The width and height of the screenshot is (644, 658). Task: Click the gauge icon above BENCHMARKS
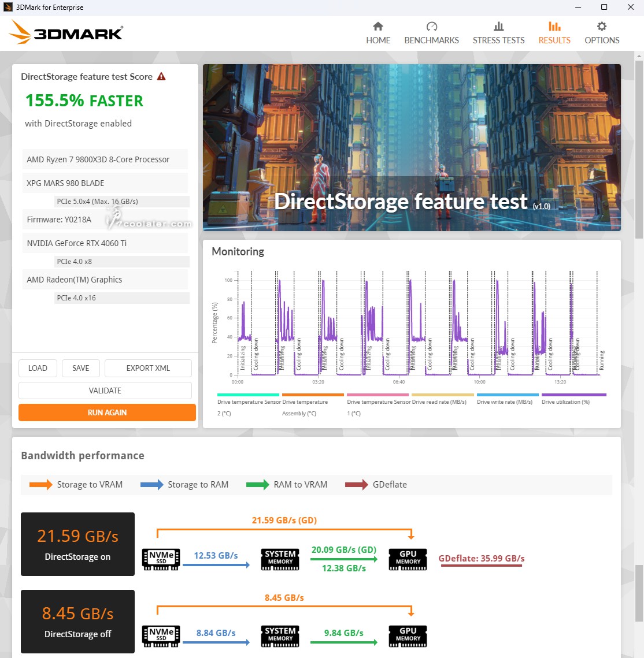(x=432, y=27)
